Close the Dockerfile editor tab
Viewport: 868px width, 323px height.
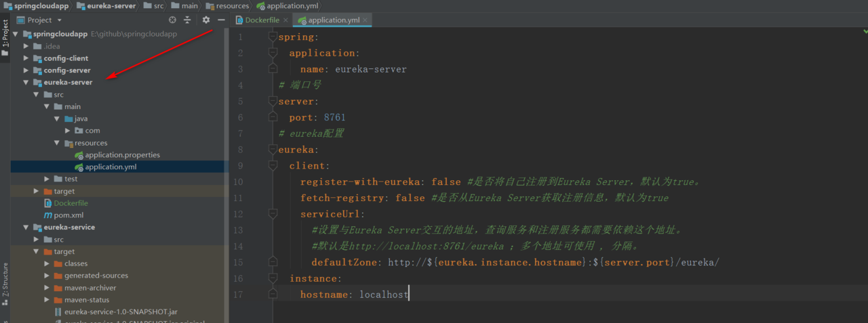(x=285, y=20)
